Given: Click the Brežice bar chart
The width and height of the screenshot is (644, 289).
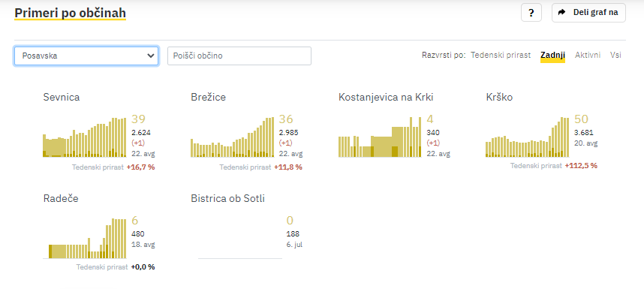Looking at the screenshot, I should point(232,137).
